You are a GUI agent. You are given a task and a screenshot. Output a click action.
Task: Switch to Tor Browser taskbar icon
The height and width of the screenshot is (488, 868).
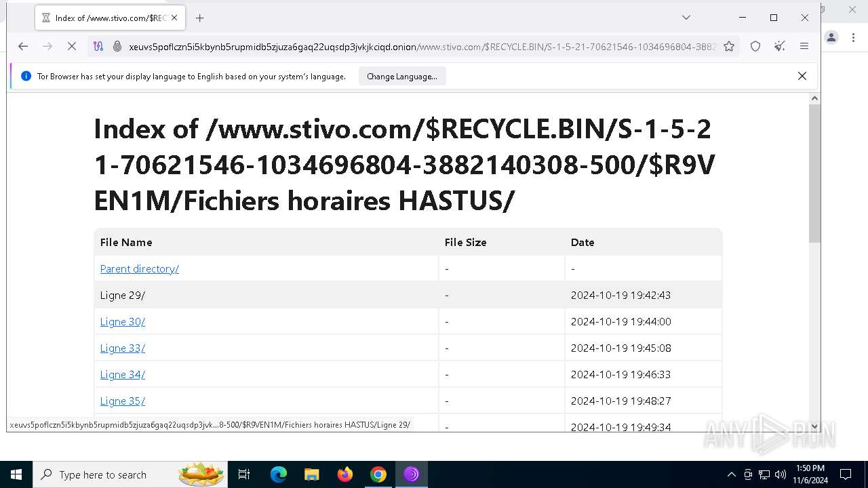pos(412,474)
